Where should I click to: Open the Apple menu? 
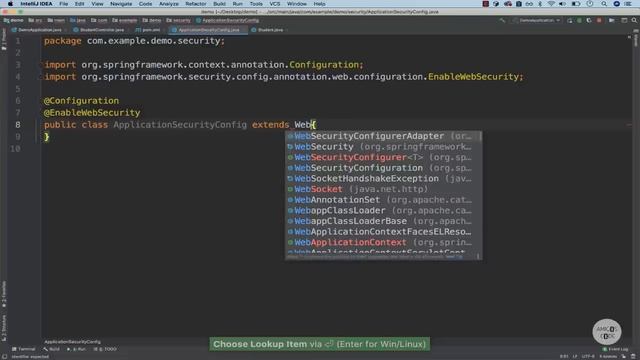point(10,4)
